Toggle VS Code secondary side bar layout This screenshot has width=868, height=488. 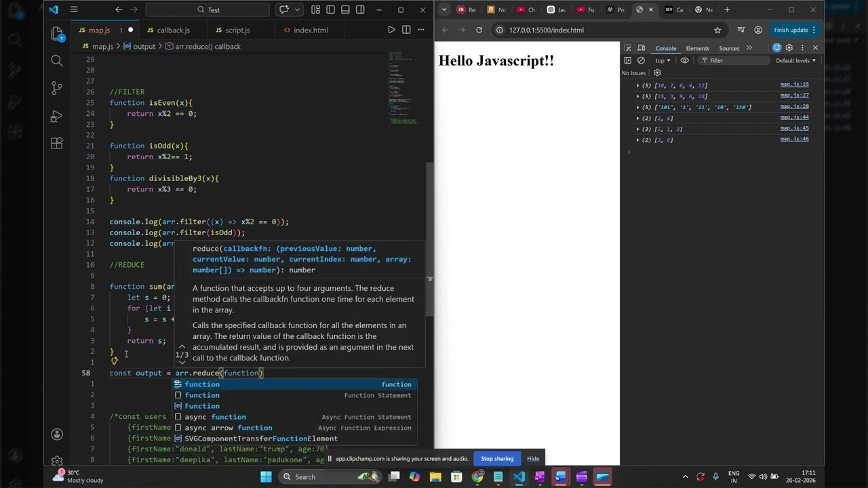pos(360,9)
